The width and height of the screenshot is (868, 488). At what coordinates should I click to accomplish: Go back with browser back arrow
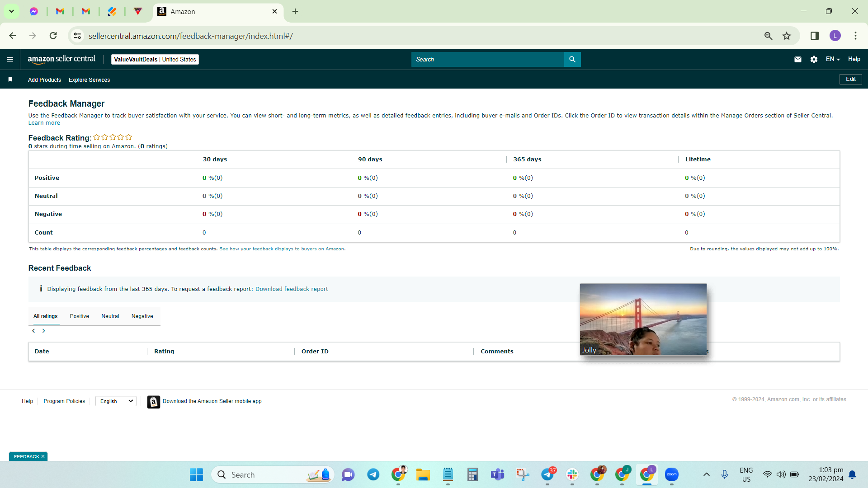(13, 36)
